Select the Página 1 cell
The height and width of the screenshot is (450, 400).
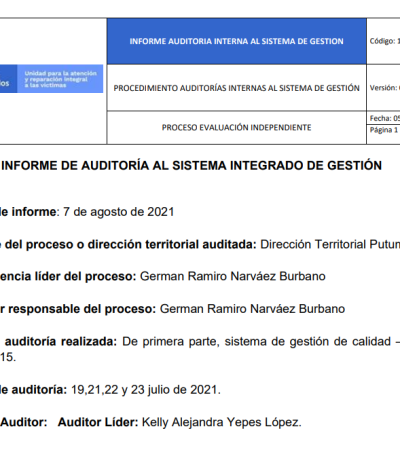pyautogui.click(x=384, y=130)
